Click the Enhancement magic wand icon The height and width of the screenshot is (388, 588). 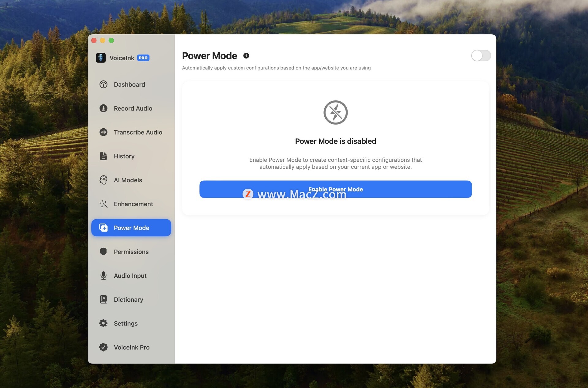pos(104,204)
